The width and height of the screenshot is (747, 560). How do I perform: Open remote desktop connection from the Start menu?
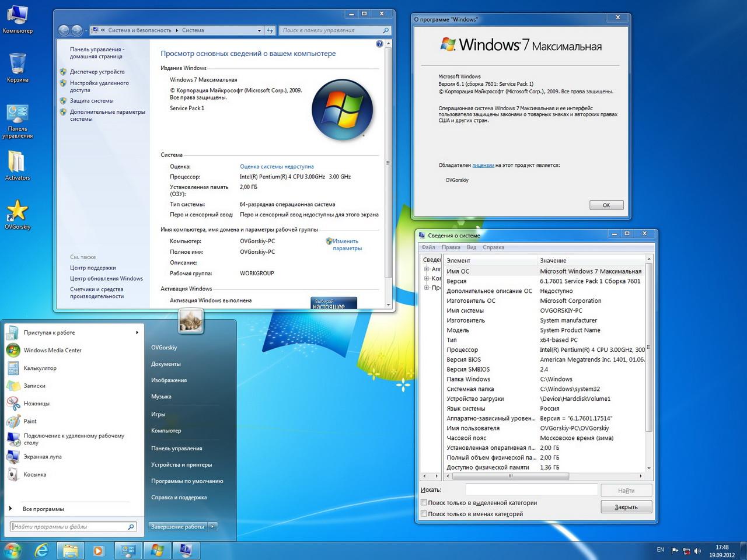tap(74, 439)
